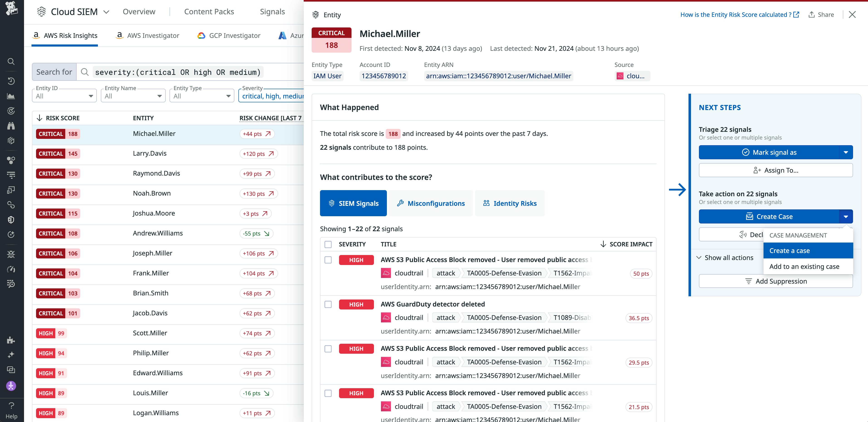Viewport: 868px width, 422px height.
Task: Click the search magnifier icon in the left sidebar
Action: (x=11, y=61)
